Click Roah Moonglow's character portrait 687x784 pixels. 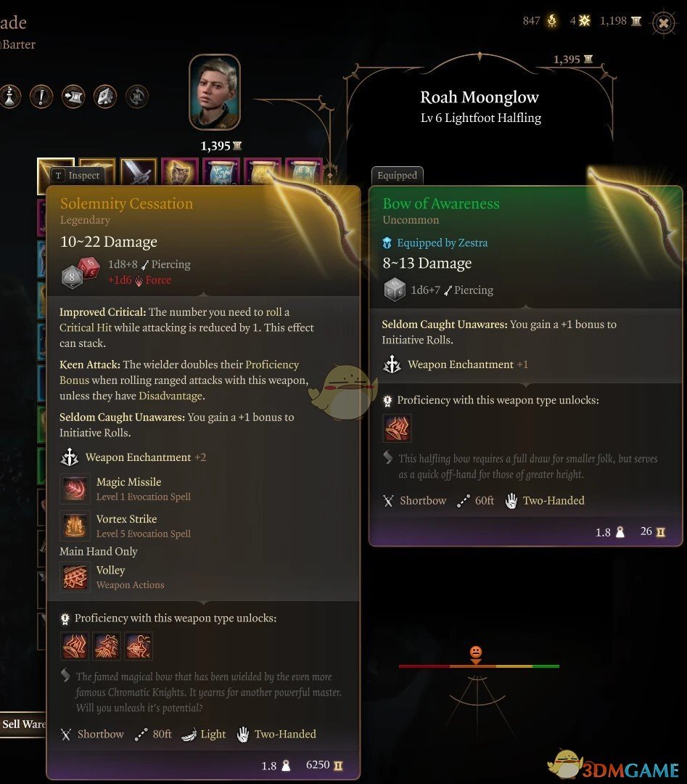point(215,92)
